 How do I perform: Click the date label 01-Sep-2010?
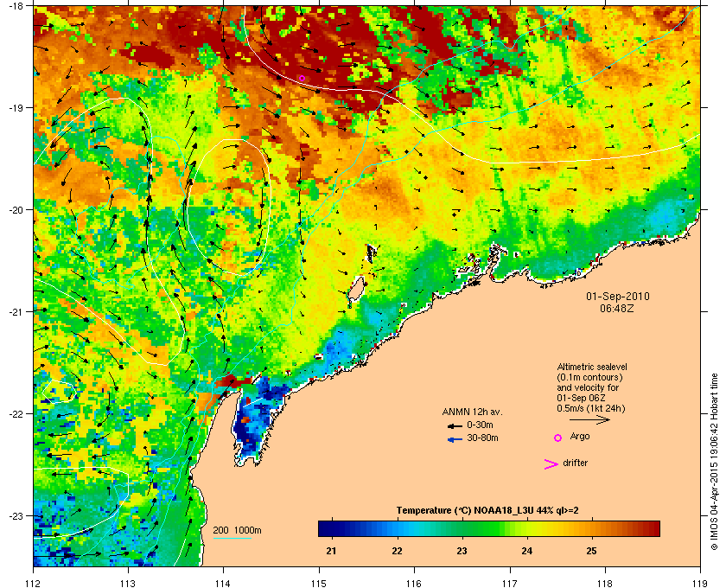coord(618,296)
